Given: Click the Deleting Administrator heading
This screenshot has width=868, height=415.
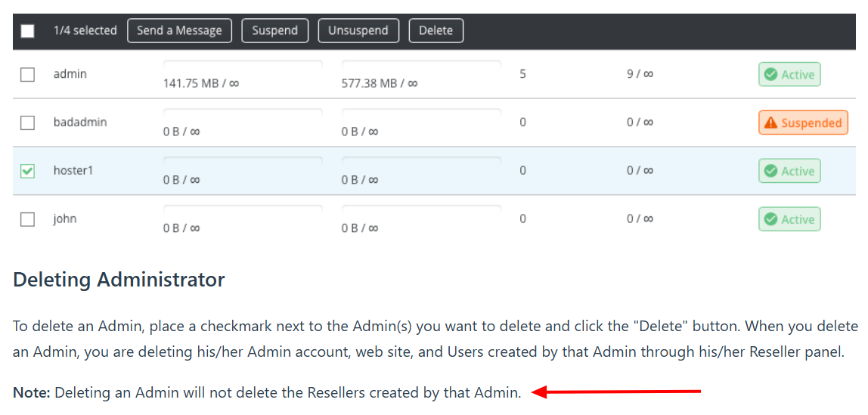Looking at the screenshot, I should coord(119,280).
